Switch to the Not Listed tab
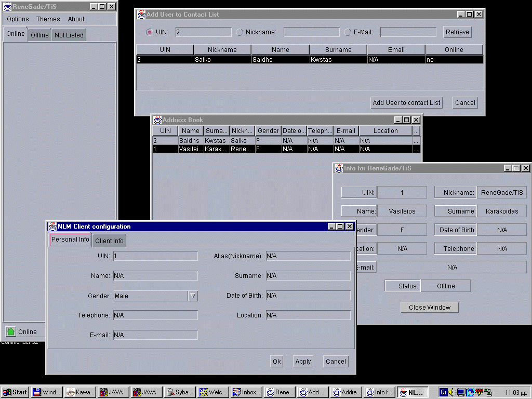This screenshot has width=532, height=399. tap(69, 35)
